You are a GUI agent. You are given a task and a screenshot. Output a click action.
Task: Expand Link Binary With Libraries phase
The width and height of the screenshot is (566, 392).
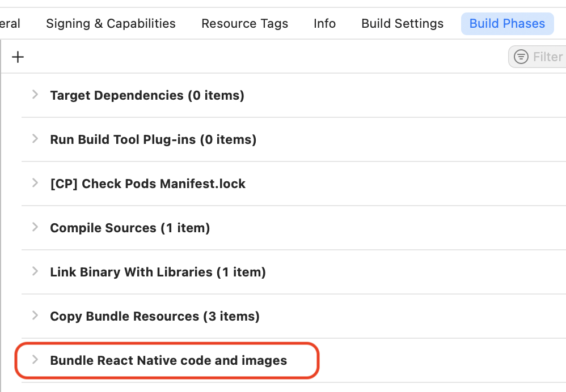(35, 272)
